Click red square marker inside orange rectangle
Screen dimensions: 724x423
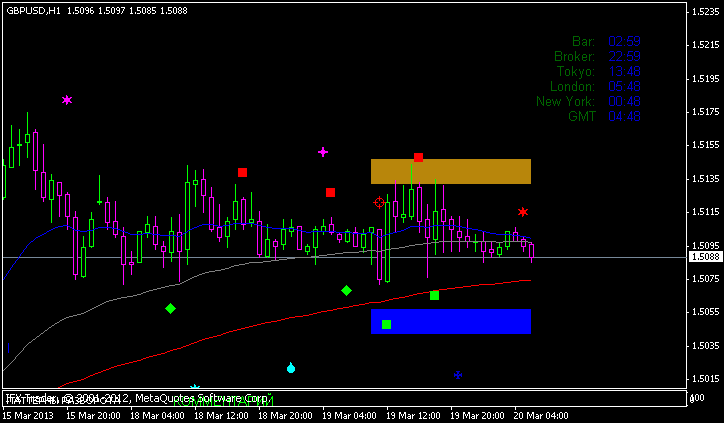coord(418,158)
